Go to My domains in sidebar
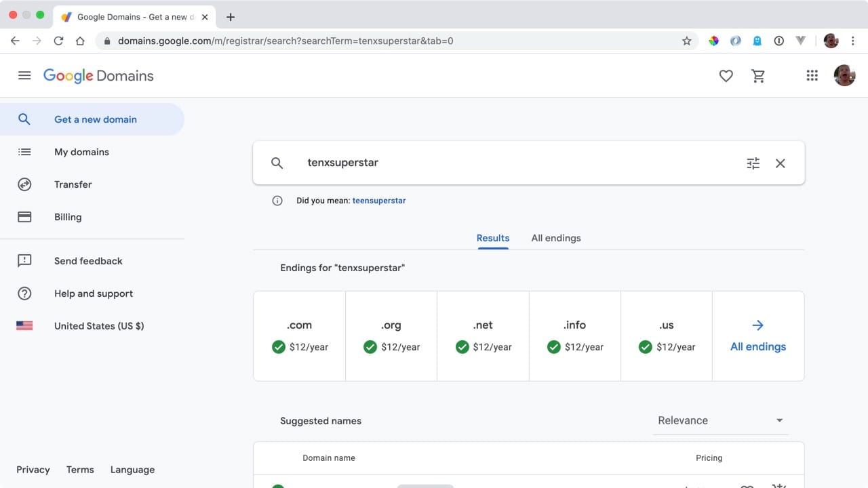 pyautogui.click(x=81, y=152)
